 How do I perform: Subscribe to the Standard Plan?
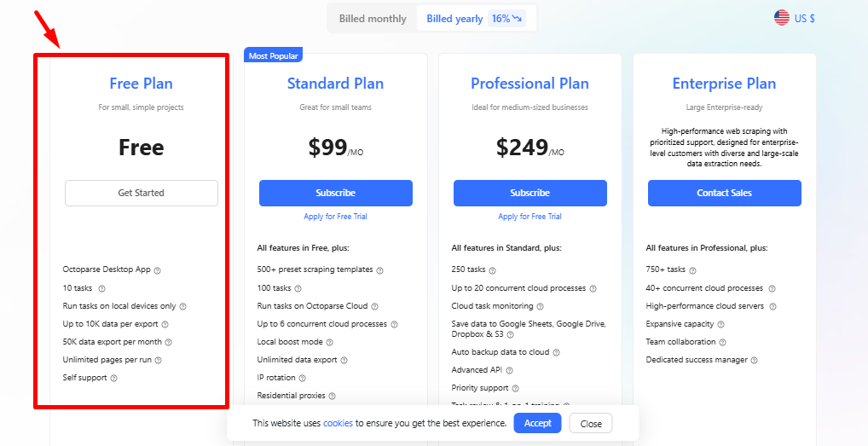(335, 193)
